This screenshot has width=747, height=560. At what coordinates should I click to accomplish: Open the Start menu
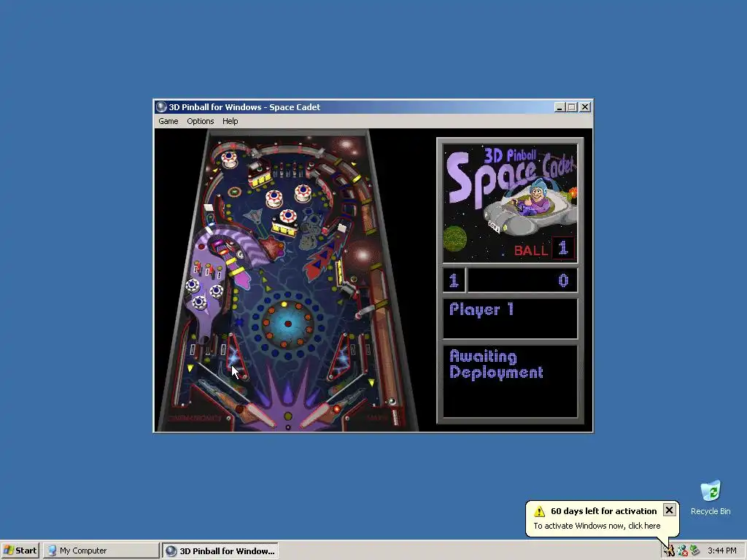click(20, 551)
